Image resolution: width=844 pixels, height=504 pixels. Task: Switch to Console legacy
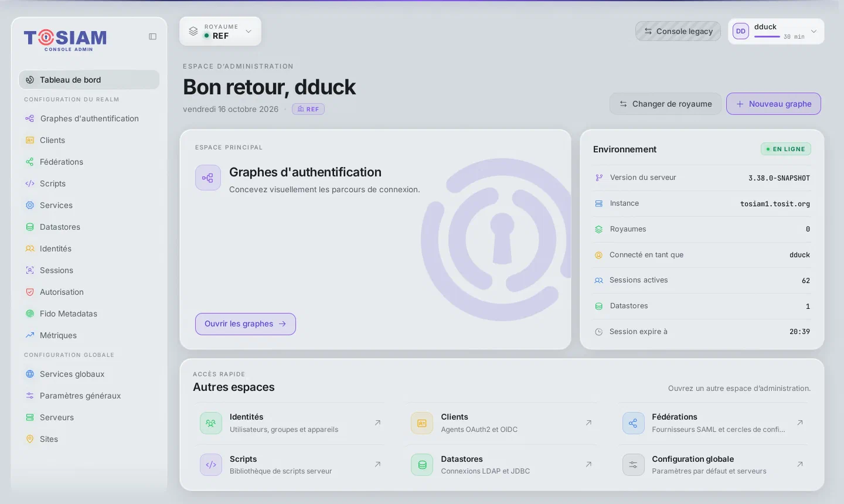678,32
